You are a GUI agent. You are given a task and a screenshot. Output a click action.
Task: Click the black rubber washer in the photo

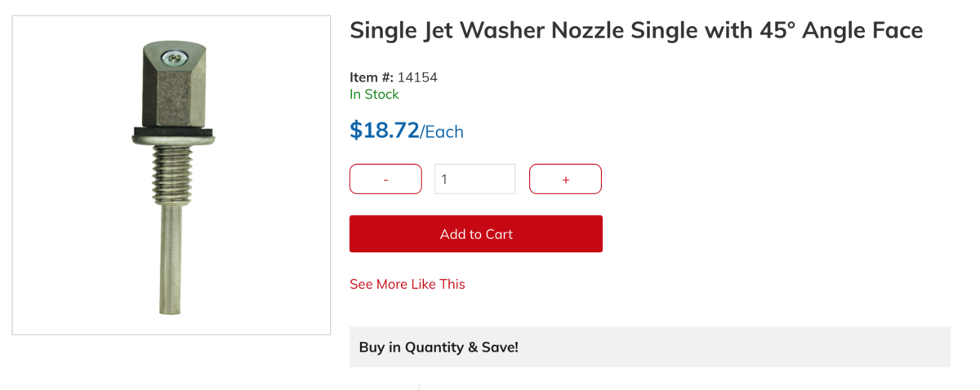click(x=172, y=131)
